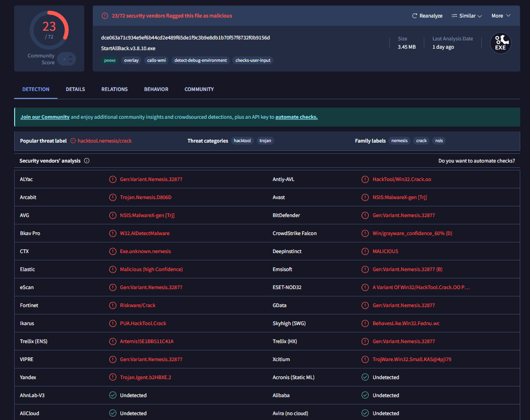This screenshot has height=420, width=530.
Task: Click Artemis!5E1BB511C41A detection result
Action: point(147,341)
